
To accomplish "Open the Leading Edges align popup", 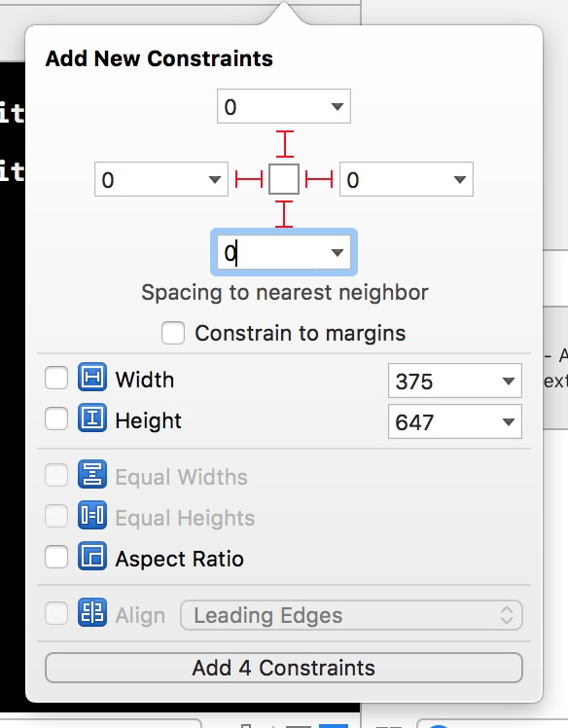I will pyautogui.click(x=351, y=615).
